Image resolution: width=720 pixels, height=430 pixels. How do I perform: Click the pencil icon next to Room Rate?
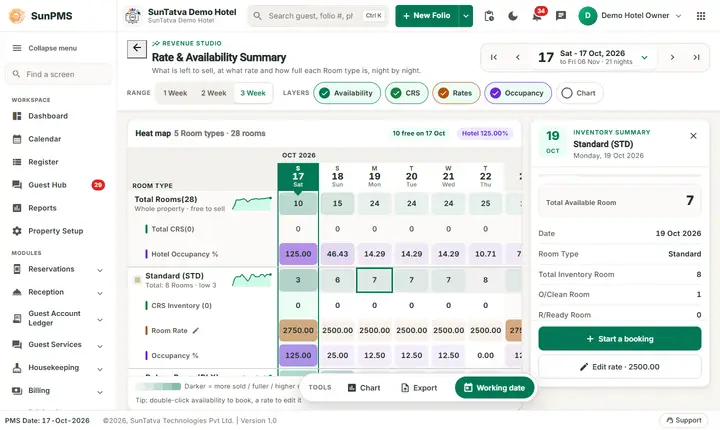click(x=196, y=330)
